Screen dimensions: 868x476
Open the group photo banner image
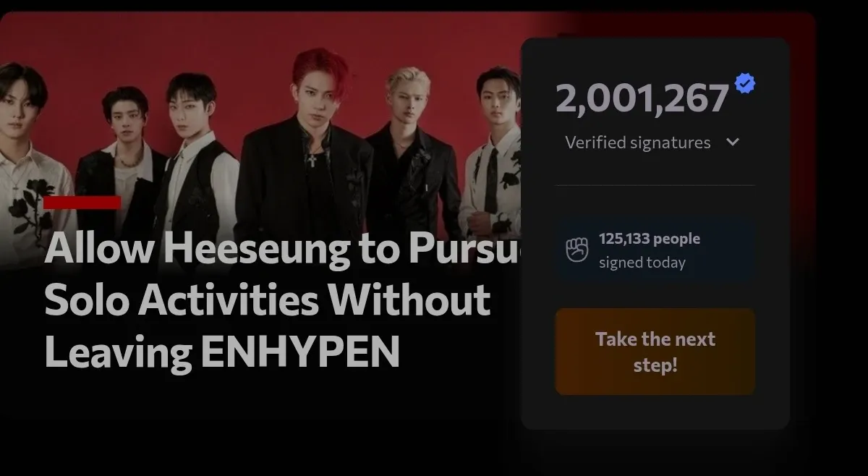(x=260, y=137)
